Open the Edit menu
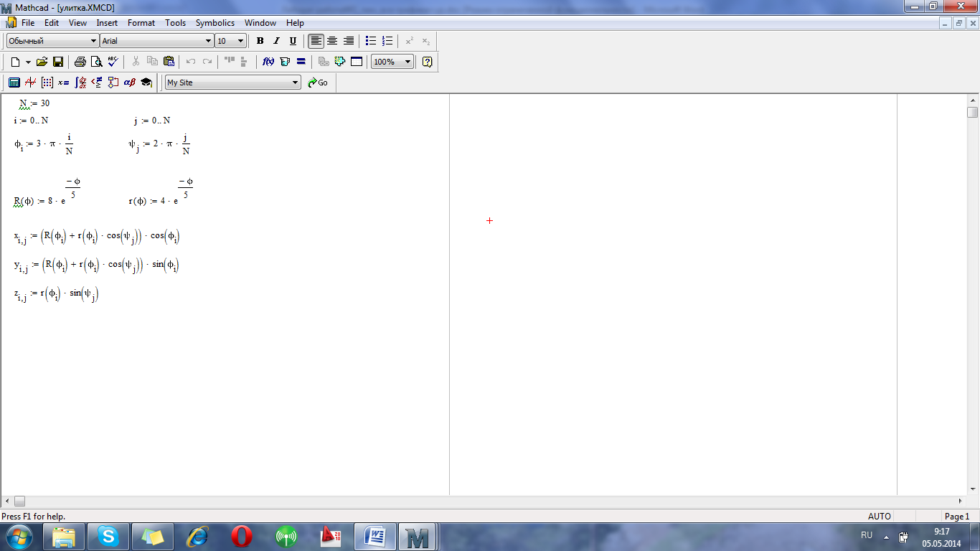Screen dimensions: 980x551 click(x=52, y=23)
